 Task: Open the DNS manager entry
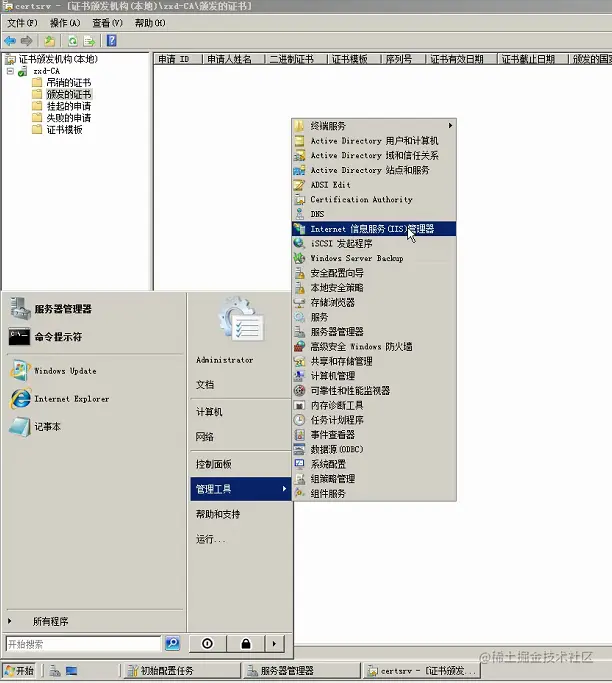click(374, 214)
